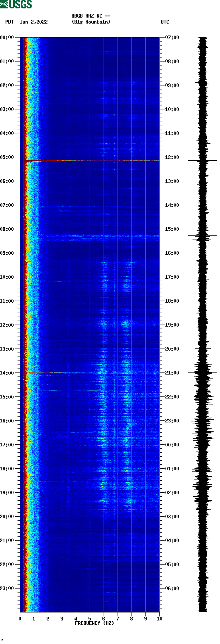This screenshot has height=644, width=220.
Task: Click the 04:00 UTC axis label
Action: click(x=172, y=541)
